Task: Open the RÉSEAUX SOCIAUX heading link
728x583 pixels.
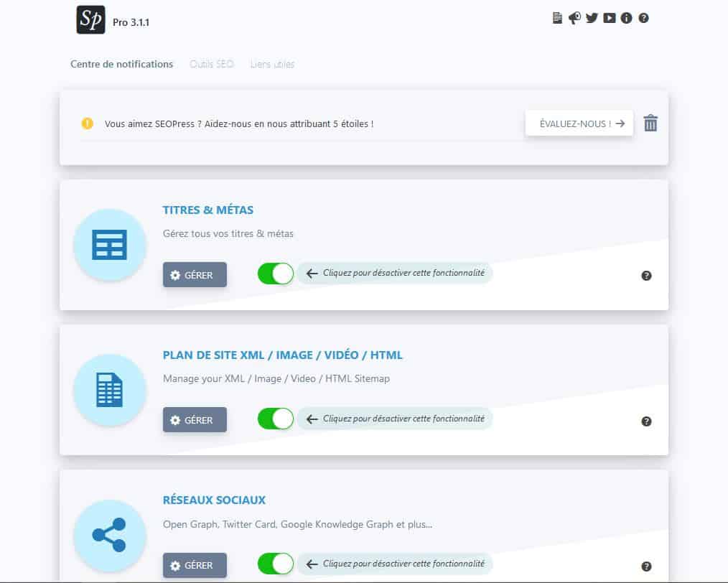Action: [214, 500]
